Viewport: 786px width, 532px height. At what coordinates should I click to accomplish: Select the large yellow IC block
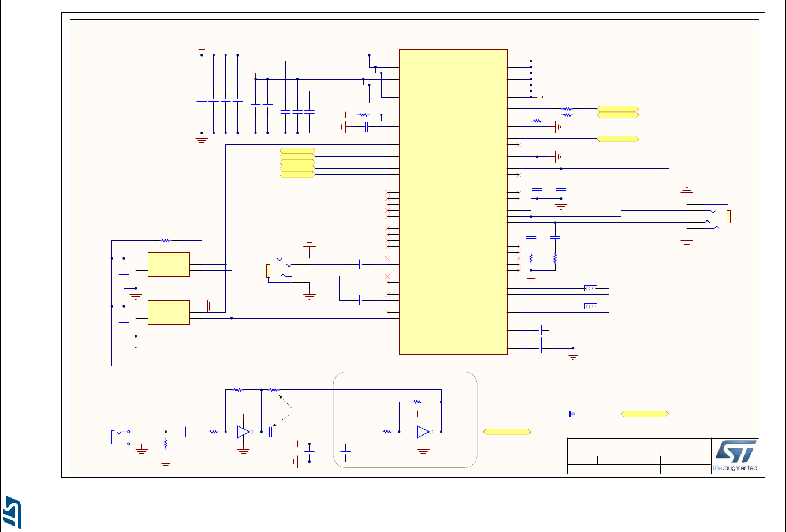pyautogui.click(x=453, y=201)
